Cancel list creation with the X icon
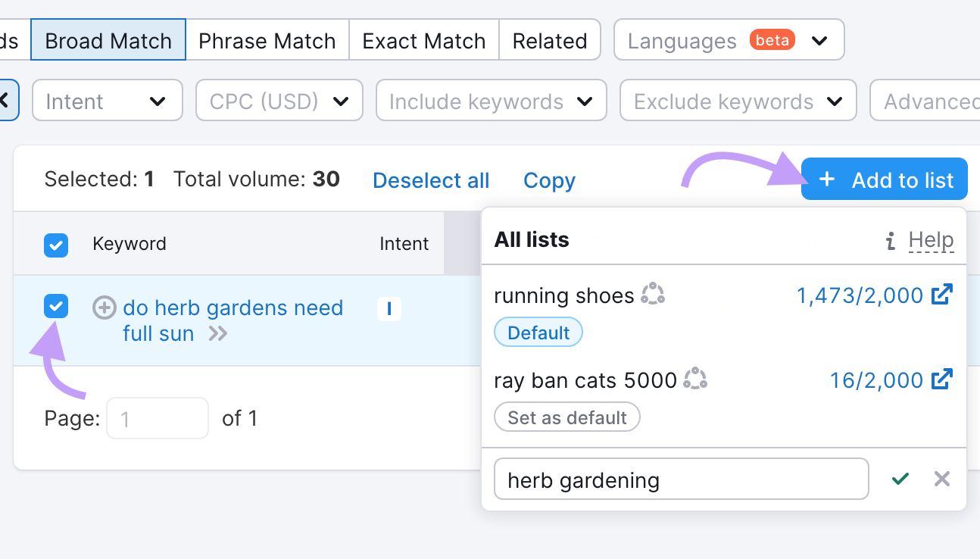Viewport: 980px width, 559px height. tap(941, 479)
